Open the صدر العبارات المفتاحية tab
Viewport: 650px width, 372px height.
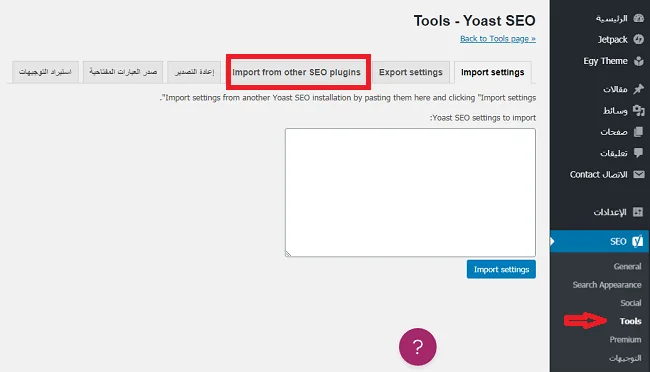pyautogui.click(x=123, y=72)
